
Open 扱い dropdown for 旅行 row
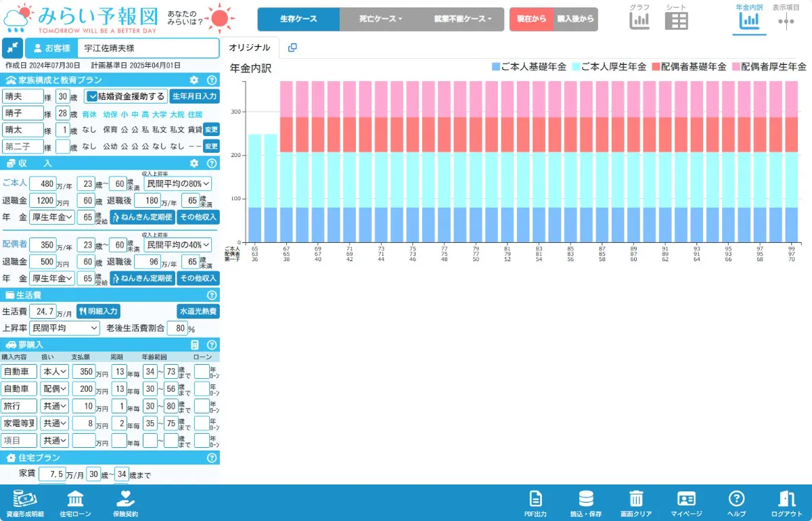pyautogui.click(x=54, y=406)
